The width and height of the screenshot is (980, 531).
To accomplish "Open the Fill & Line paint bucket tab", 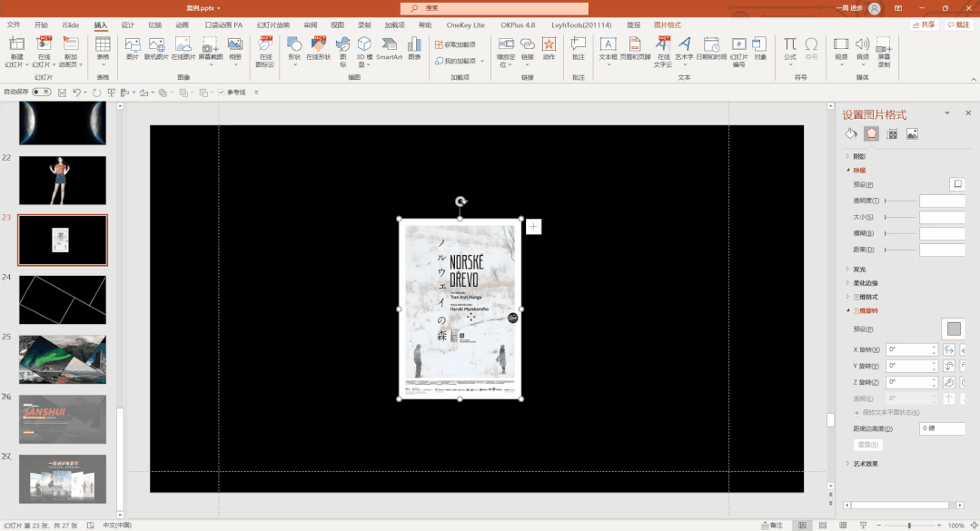I will pos(851,133).
